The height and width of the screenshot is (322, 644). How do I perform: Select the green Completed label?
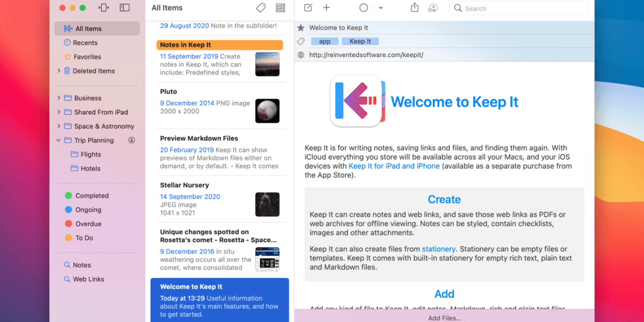92,195
